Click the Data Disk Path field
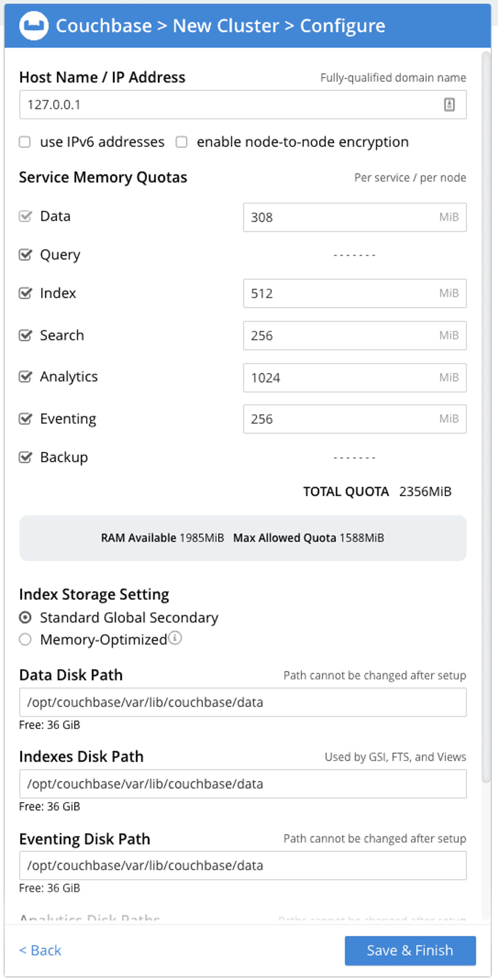This screenshot has width=498, height=980. tap(243, 702)
